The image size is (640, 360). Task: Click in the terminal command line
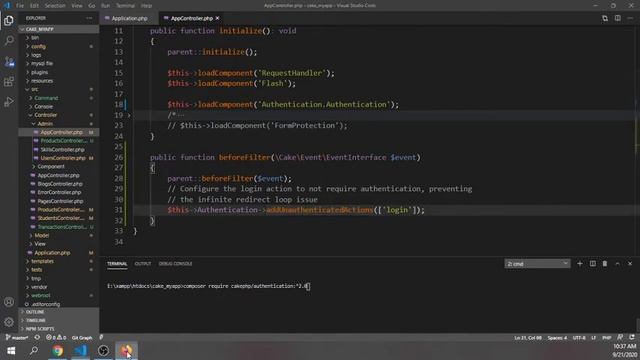(x=208, y=286)
